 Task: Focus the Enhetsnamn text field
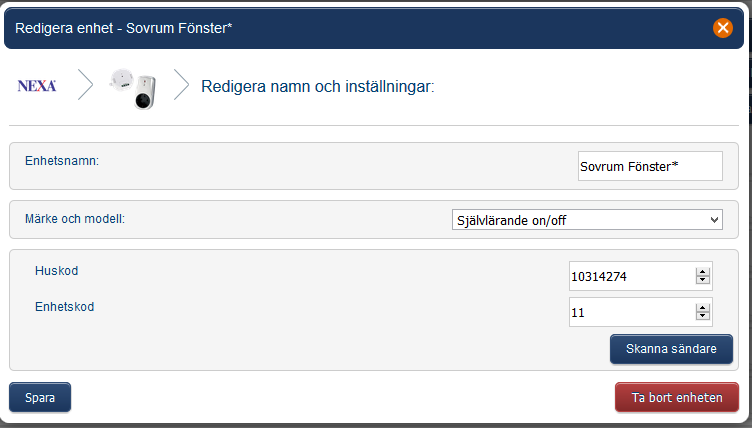tap(650, 166)
